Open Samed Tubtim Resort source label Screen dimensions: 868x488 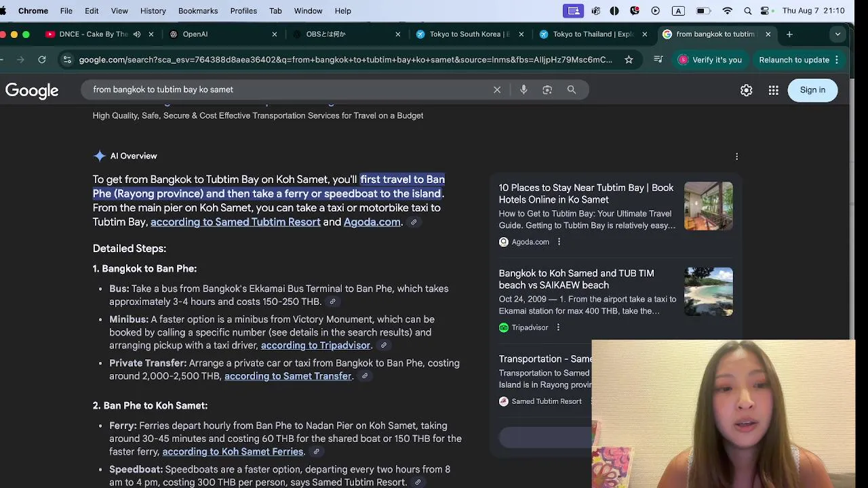[547, 401]
